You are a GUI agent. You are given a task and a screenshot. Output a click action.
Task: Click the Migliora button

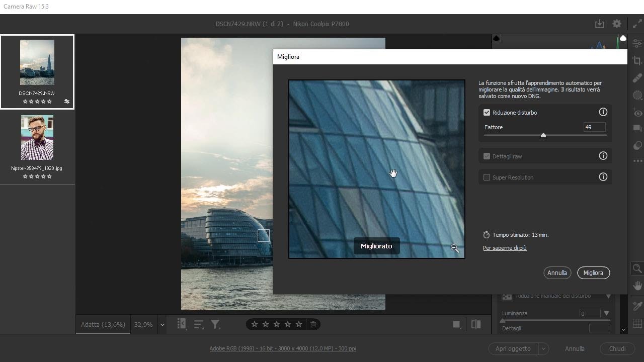[593, 273]
